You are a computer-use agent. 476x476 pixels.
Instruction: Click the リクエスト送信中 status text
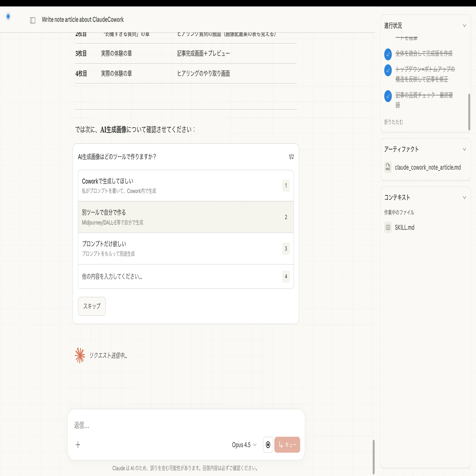point(108,356)
